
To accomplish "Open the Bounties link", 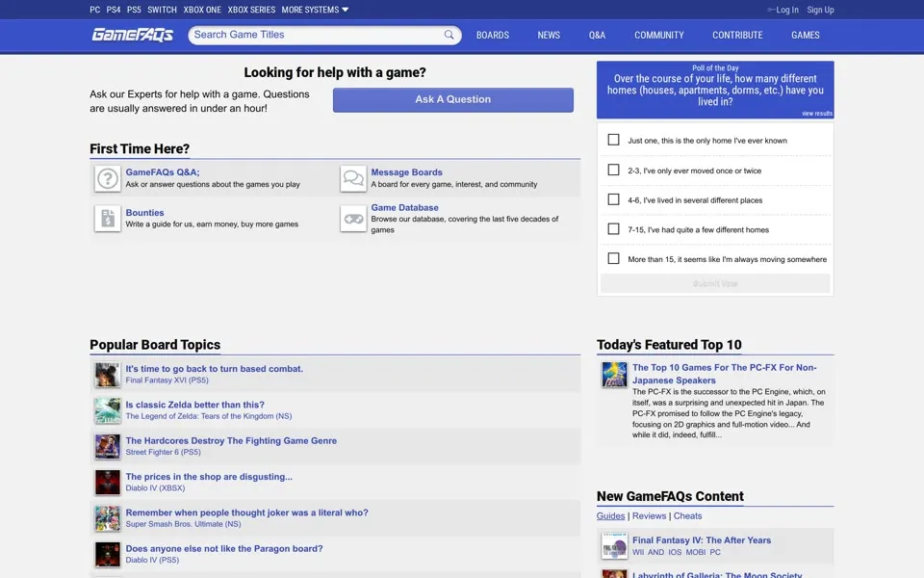I will (x=144, y=212).
